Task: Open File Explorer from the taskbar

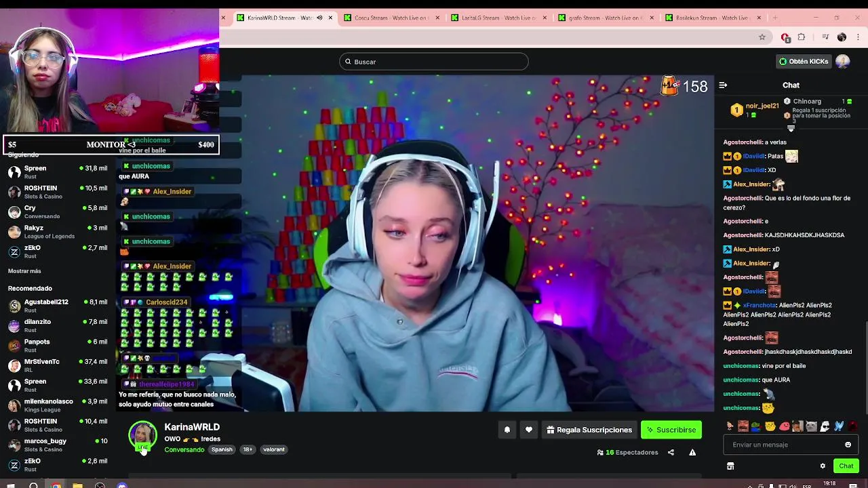Action: point(77,485)
